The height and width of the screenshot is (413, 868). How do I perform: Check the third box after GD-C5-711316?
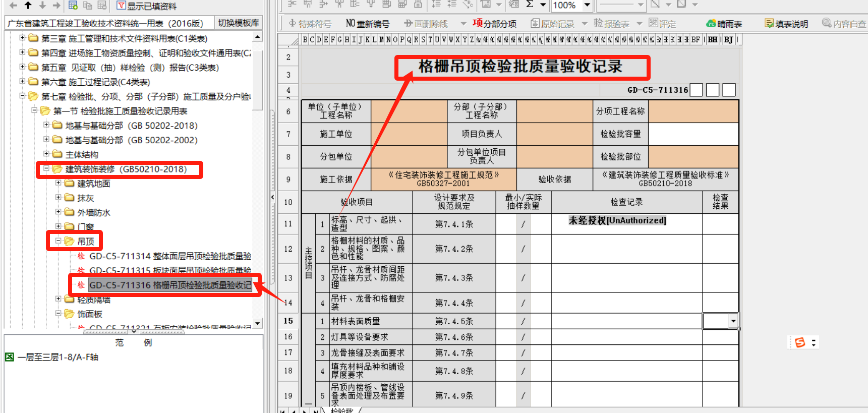pyautogui.click(x=729, y=90)
